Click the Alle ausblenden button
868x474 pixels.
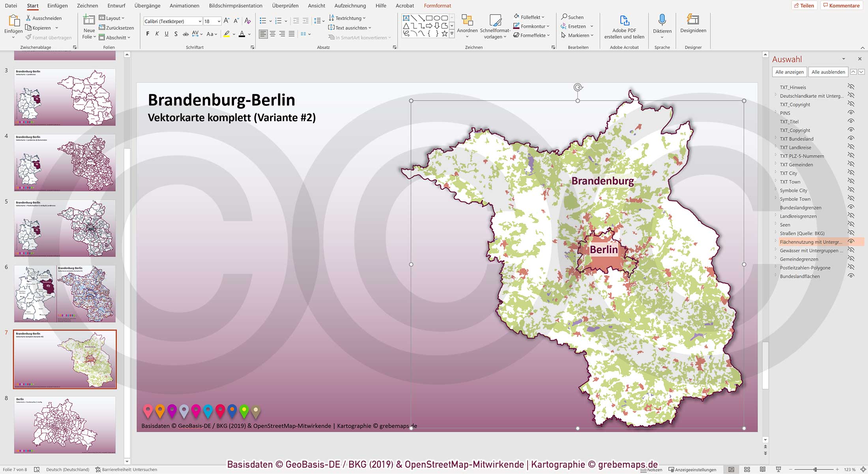828,72
